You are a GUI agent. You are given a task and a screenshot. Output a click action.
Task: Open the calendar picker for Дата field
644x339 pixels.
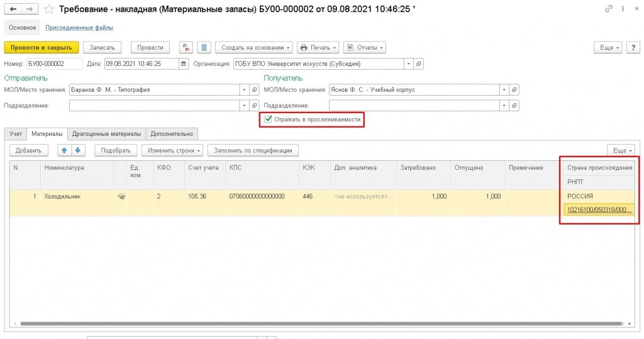[x=184, y=64]
